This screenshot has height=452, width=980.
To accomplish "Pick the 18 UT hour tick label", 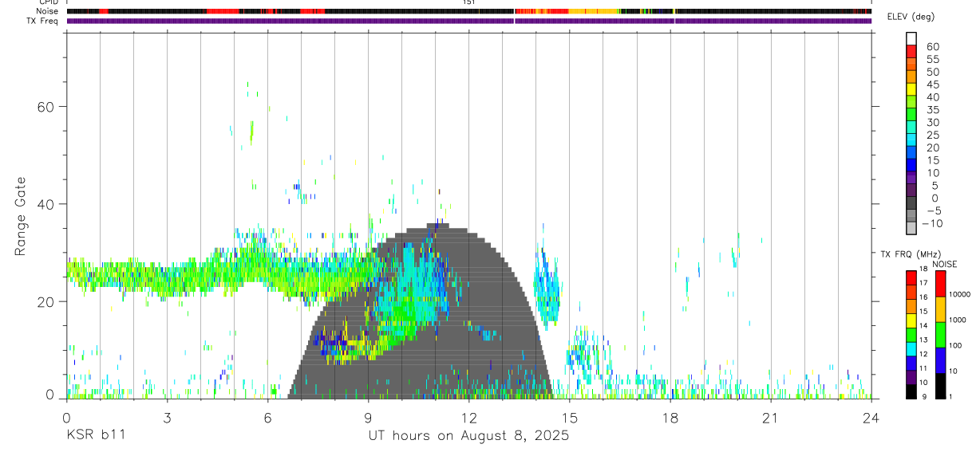I will pos(670,418).
